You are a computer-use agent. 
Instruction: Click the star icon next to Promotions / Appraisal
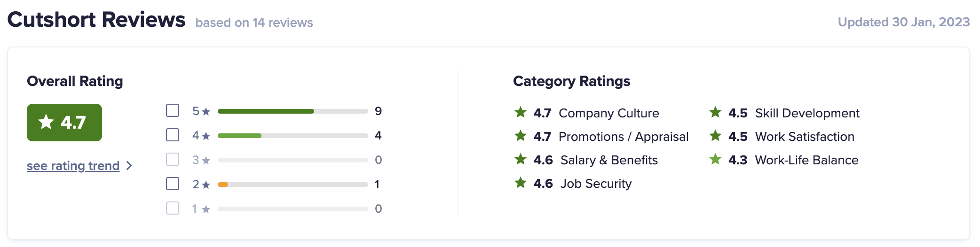[x=520, y=136]
